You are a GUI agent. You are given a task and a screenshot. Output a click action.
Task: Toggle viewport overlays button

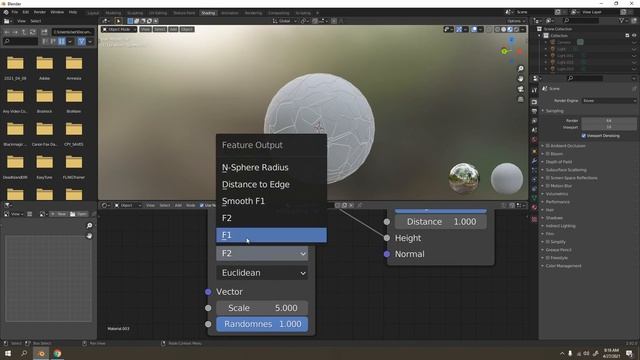474,29
